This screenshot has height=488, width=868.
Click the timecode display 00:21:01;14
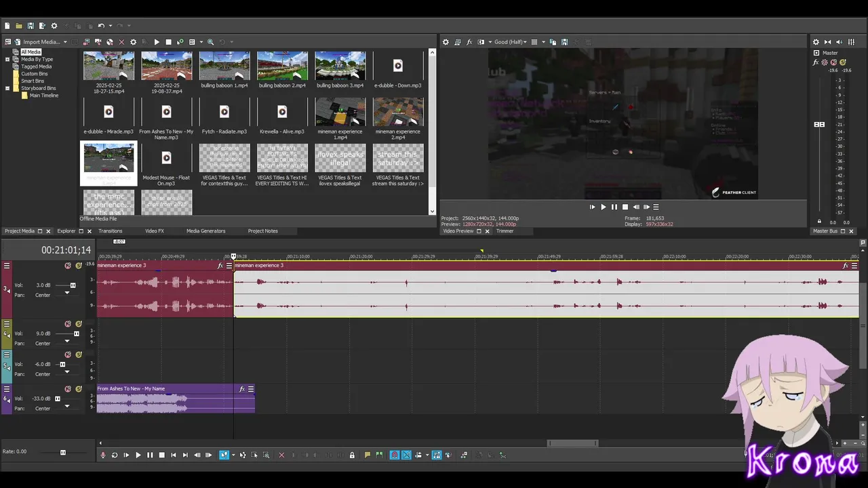[66, 250]
